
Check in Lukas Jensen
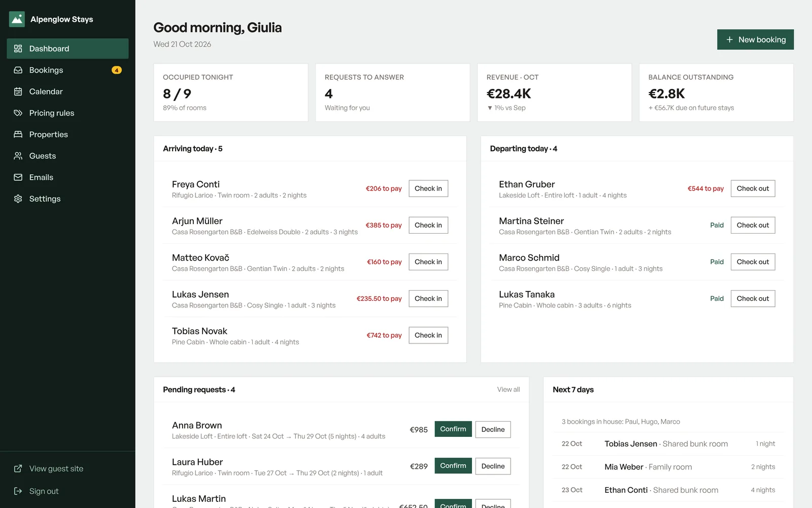tap(428, 299)
